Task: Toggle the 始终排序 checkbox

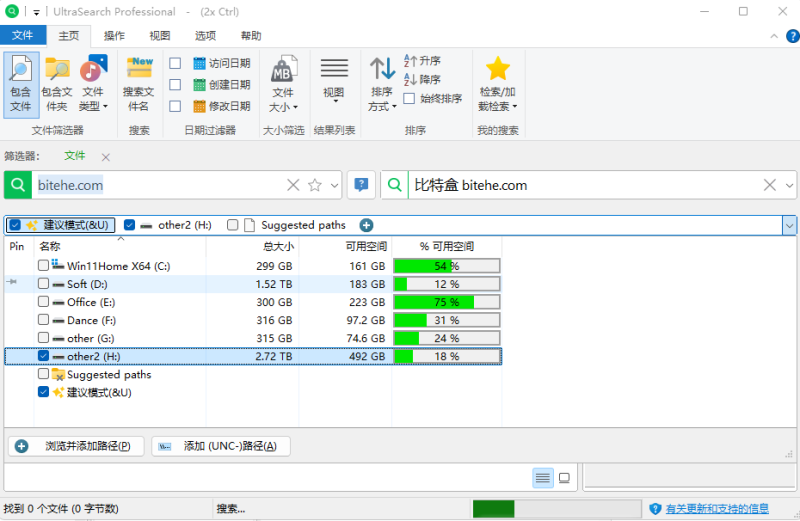Action: pos(409,98)
